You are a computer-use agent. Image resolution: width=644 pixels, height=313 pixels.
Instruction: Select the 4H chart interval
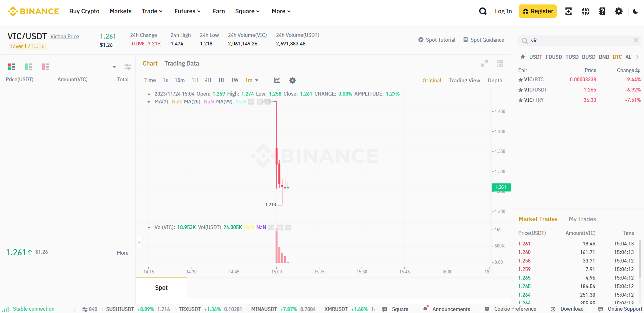click(208, 80)
